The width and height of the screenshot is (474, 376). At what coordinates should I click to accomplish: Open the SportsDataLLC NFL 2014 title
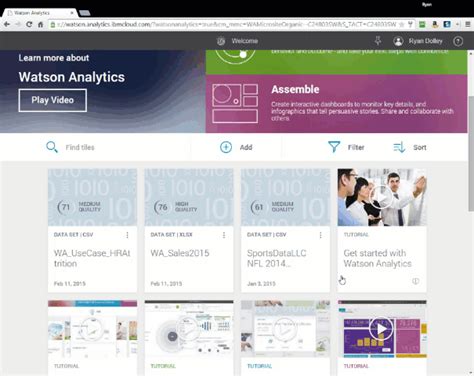pyautogui.click(x=276, y=258)
